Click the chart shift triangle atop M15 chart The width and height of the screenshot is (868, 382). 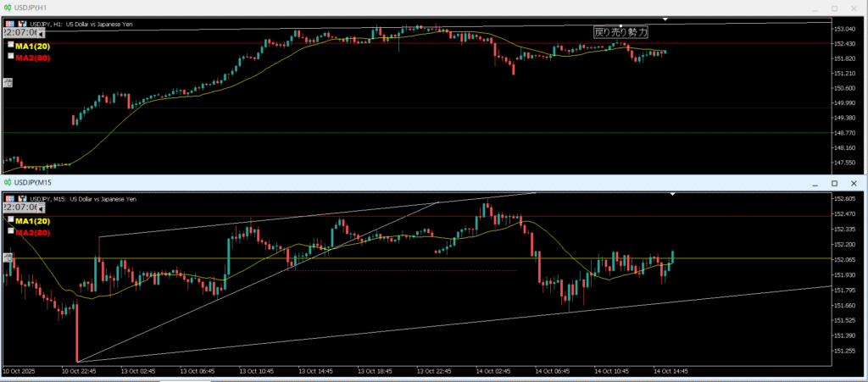pyautogui.click(x=672, y=195)
